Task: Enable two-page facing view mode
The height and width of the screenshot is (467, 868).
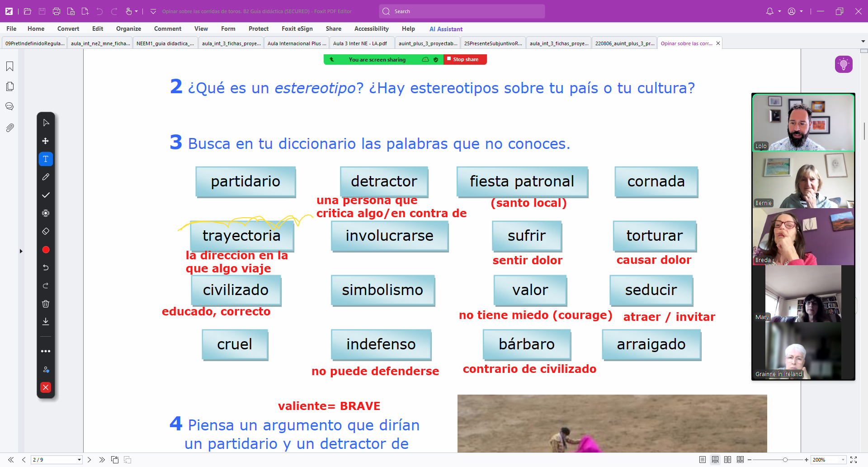Action: point(727,460)
